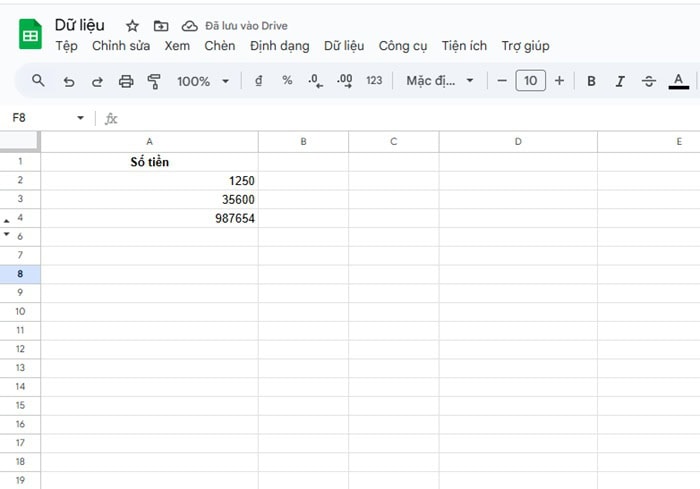Screen dimensions: 700x489
Task: Select column B header
Action: click(x=304, y=142)
